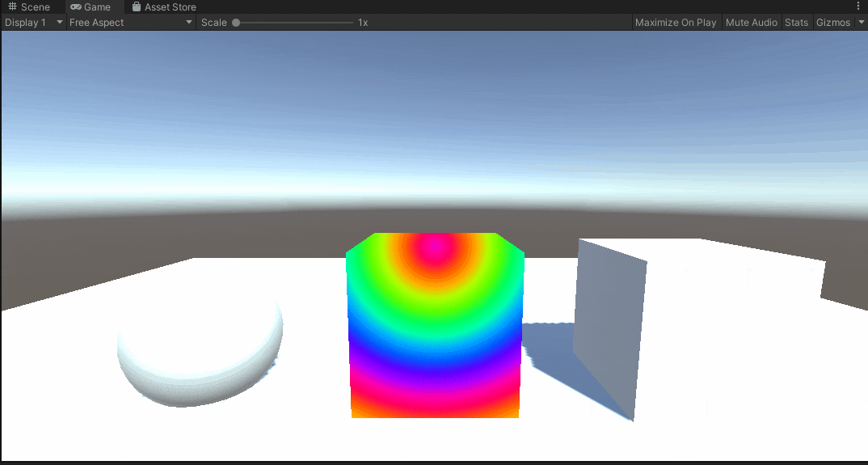Open the Gizmos dropdown arrow
The height and width of the screenshot is (465, 868).
[x=861, y=23]
